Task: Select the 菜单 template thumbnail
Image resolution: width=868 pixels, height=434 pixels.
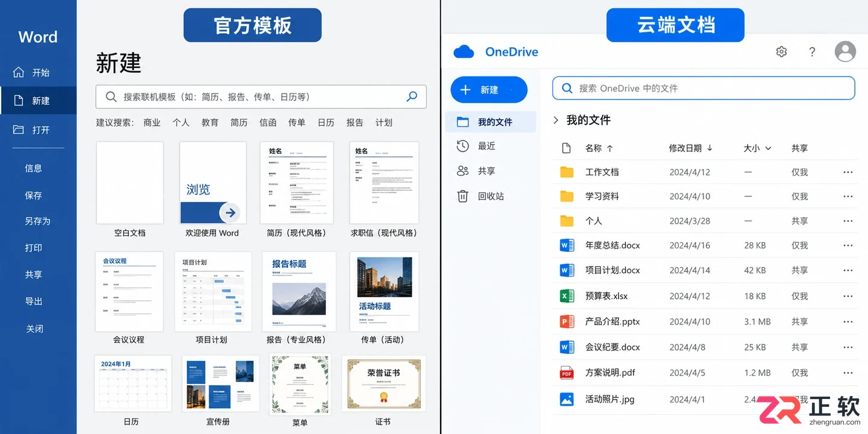Action: tap(300, 385)
